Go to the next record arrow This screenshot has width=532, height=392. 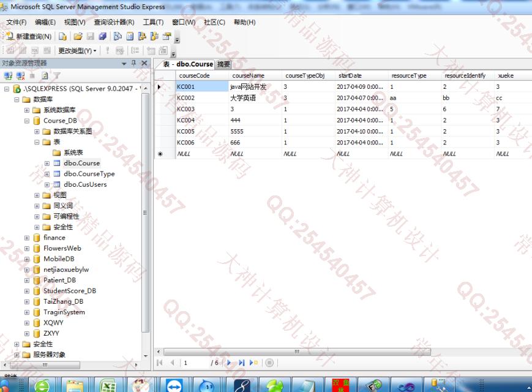pos(229,363)
